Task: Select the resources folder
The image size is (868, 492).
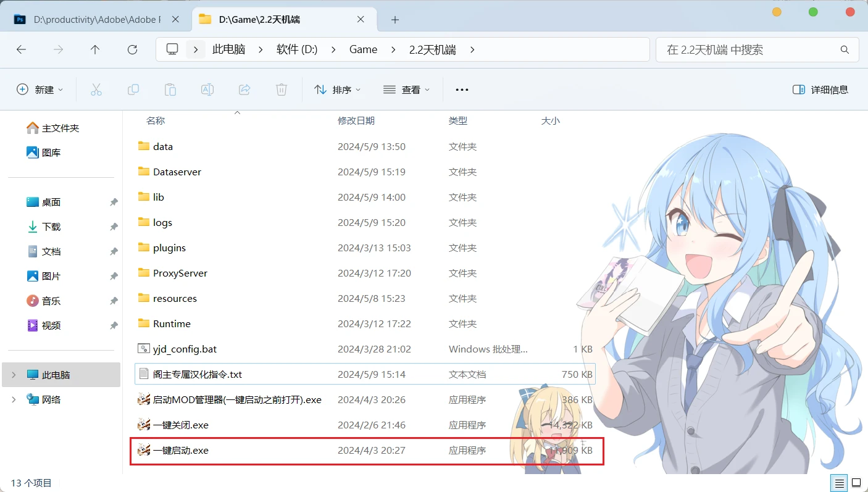Action: coord(365,298)
